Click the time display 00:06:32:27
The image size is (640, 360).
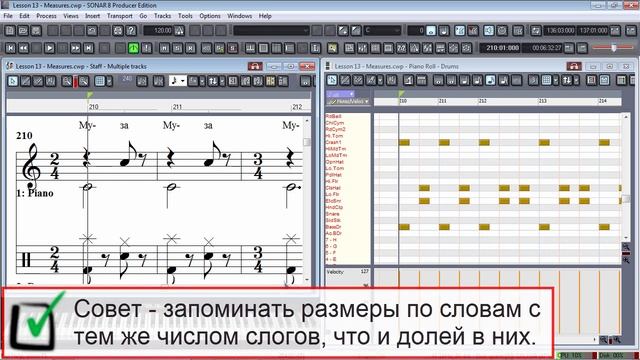pos(543,48)
